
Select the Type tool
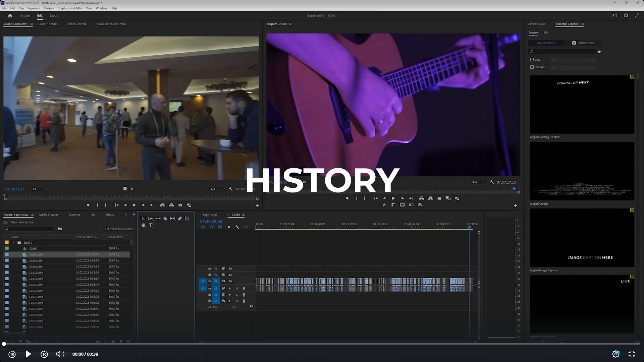point(151,226)
